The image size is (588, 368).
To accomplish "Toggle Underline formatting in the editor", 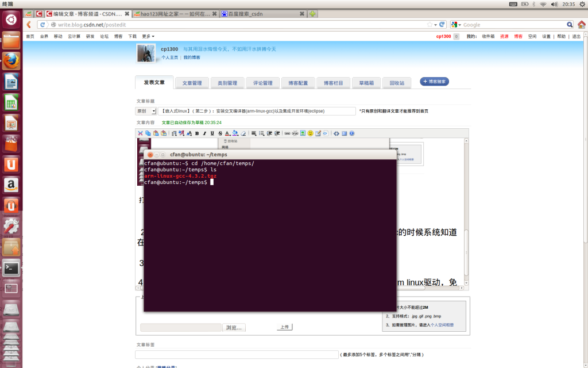I will (212, 133).
